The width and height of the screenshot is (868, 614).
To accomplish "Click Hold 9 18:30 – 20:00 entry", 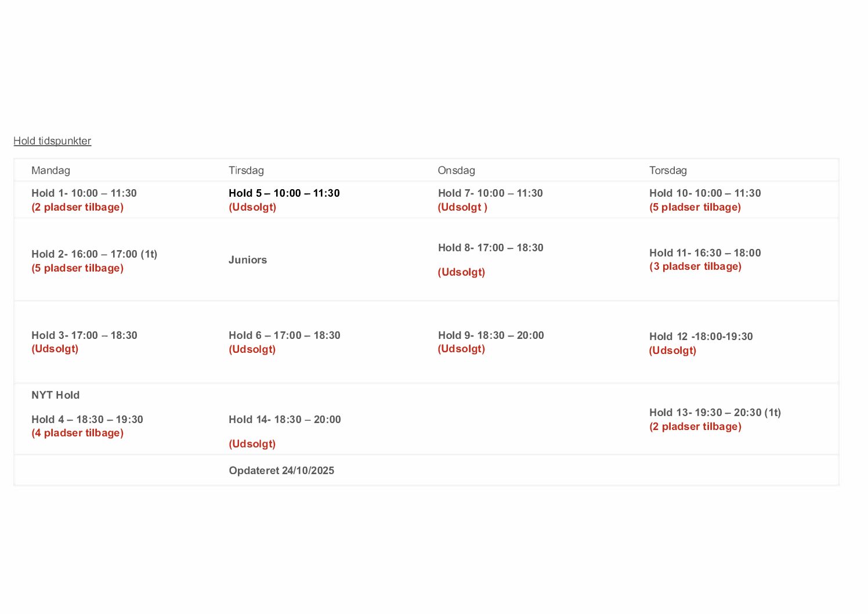I will (491, 335).
